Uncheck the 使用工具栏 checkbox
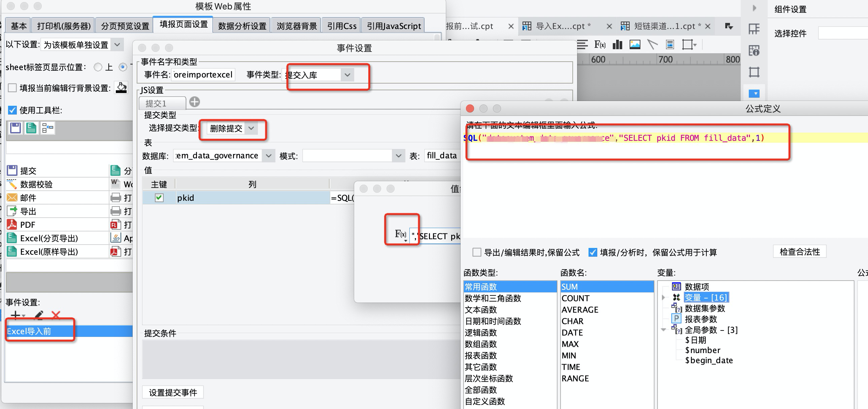The width and height of the screenshot is (868, 409). pyautogui.click(x=12, y=110)
